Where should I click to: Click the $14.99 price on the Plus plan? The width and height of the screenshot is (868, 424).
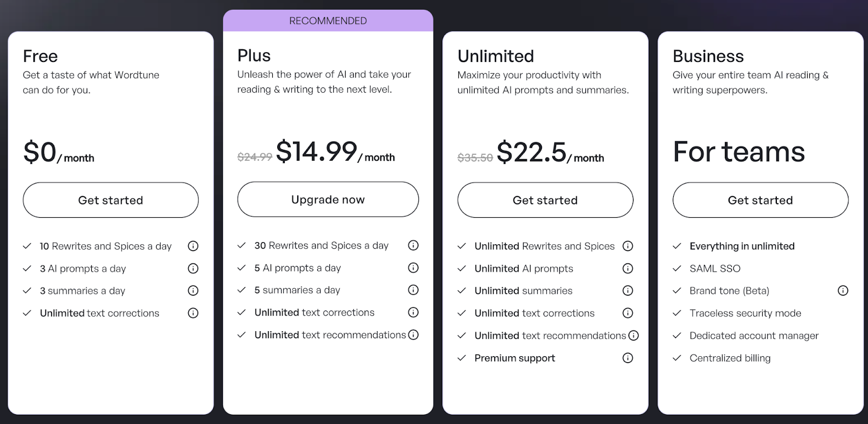pos(316,151)
